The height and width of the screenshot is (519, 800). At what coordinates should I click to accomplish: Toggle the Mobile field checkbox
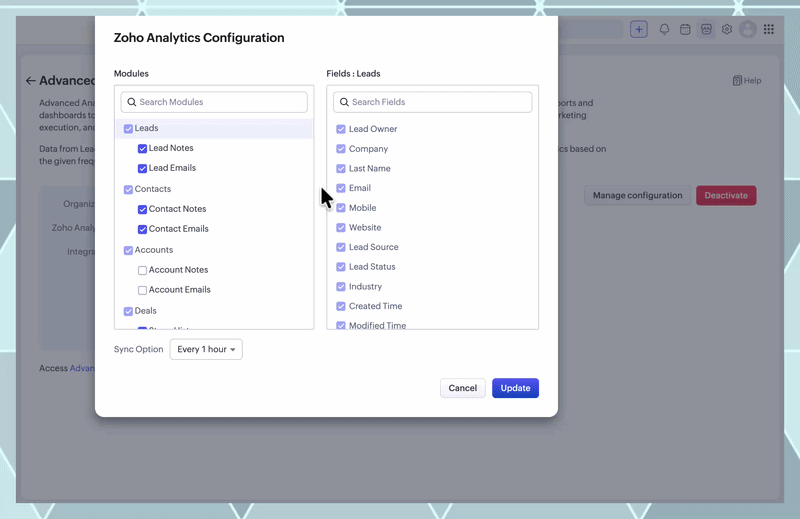[x=341, y=208]
